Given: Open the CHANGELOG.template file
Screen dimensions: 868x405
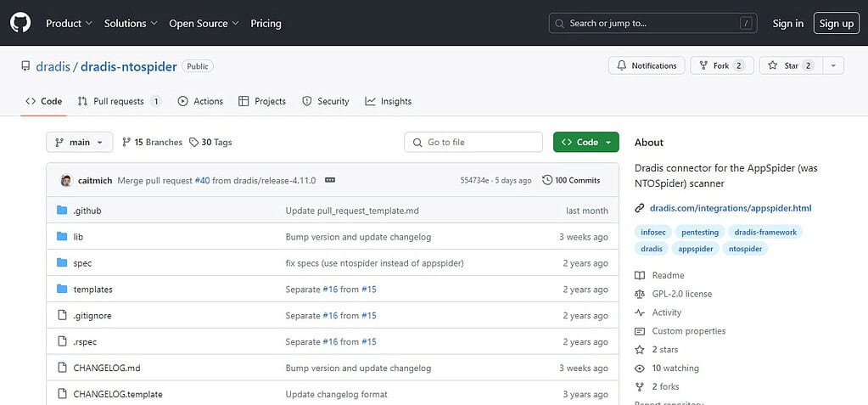Looking at the screenshot, I should coord(118,395).
